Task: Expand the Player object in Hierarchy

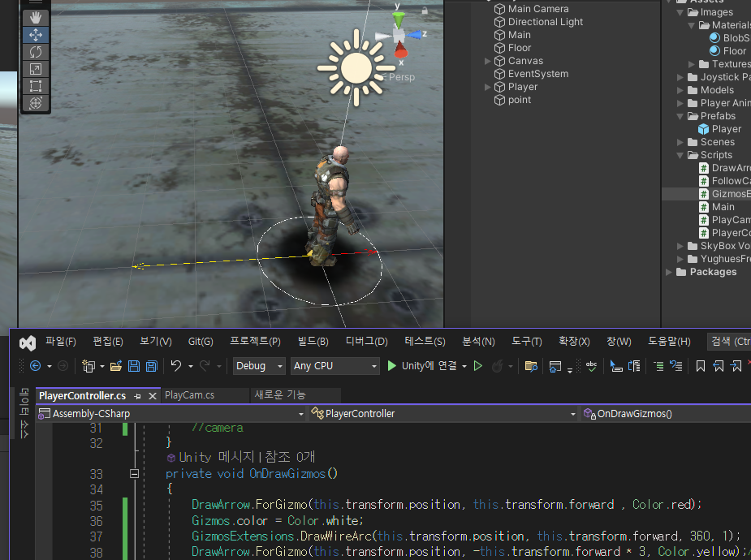Action: coord(488,87)
